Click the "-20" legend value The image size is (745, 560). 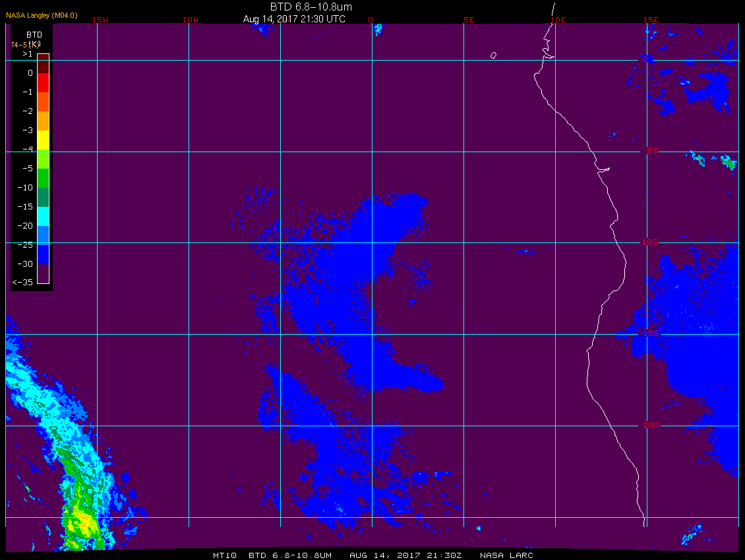click(x=25, y=225)
